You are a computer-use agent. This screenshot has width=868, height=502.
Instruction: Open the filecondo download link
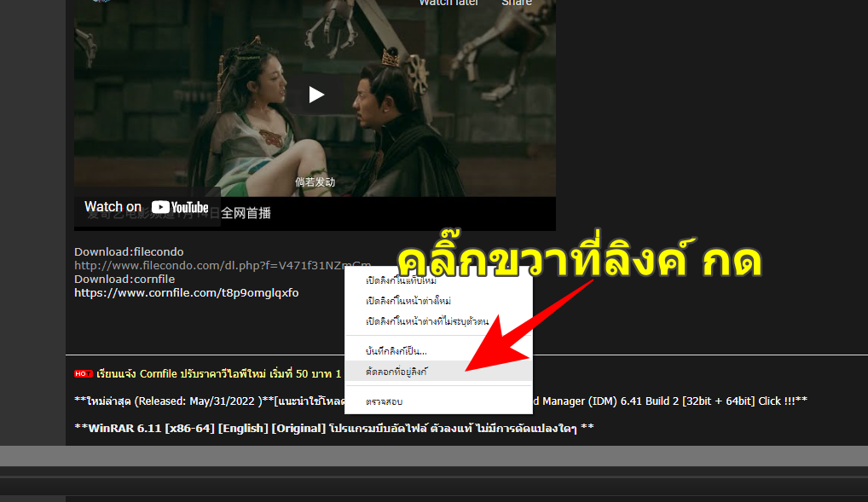click(x=223, y=265)
